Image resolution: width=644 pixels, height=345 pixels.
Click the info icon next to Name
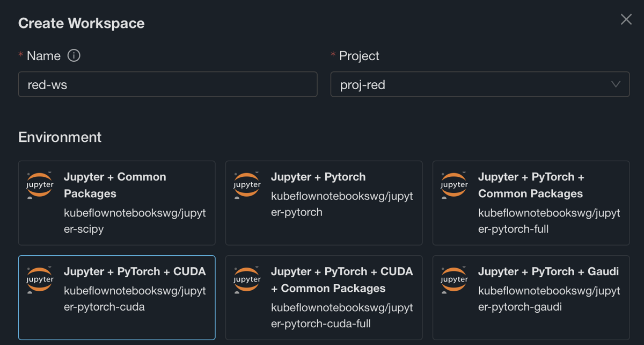pyautogui.click(x=74, y=56)
